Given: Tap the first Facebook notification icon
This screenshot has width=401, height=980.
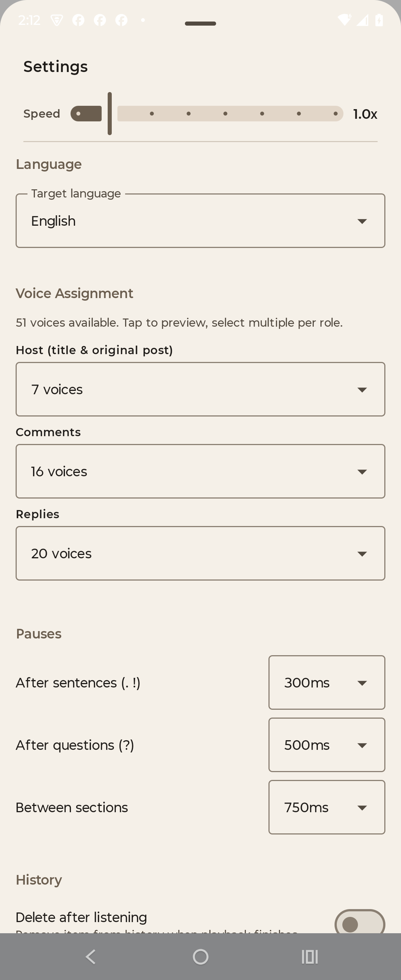Looking at the screenshot, I should pyautogui.click(x=78, y=20).
